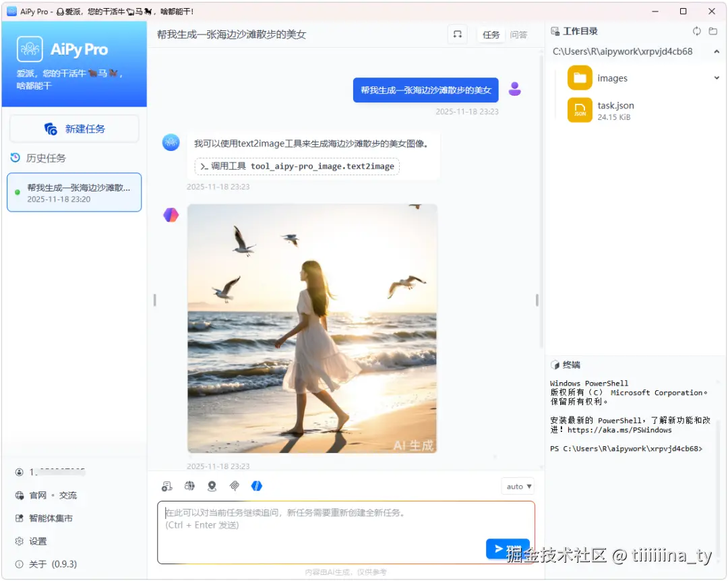
Task: Switch to the 问答 tab
Action: coord(519,34)
